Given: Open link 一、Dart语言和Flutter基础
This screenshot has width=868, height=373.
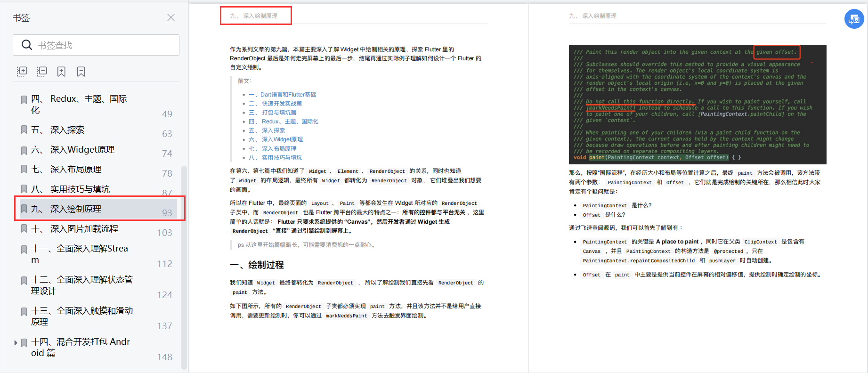Looking at the screenshot, I should tap(283, 95).
